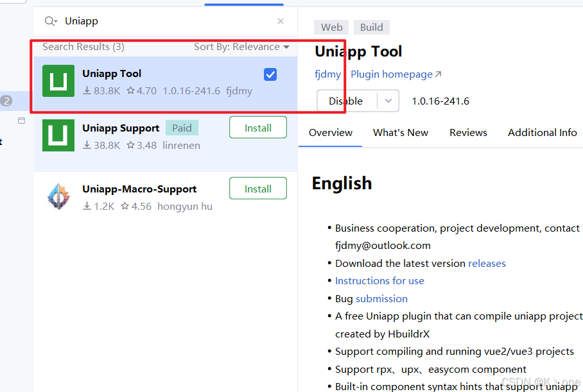Image resolution: width=583 pixels, height=392 pixels.
Task: Select the Uniapp Support title in results
Action: click(121, 128)
